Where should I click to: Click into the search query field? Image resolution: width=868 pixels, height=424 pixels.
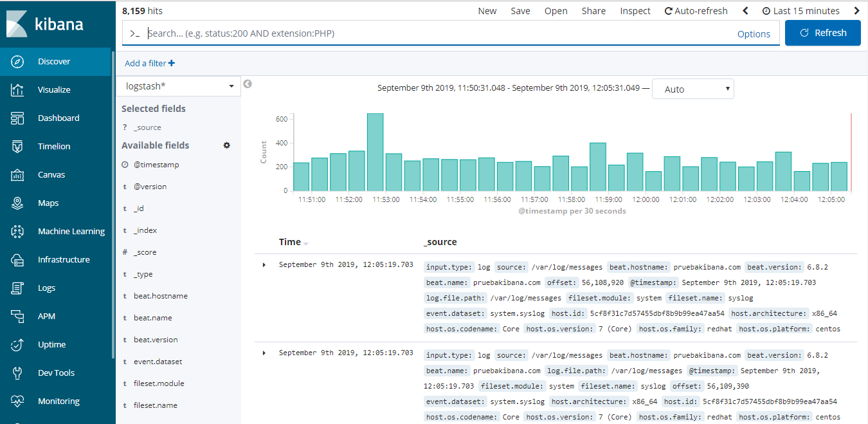[x=437, y=33]
